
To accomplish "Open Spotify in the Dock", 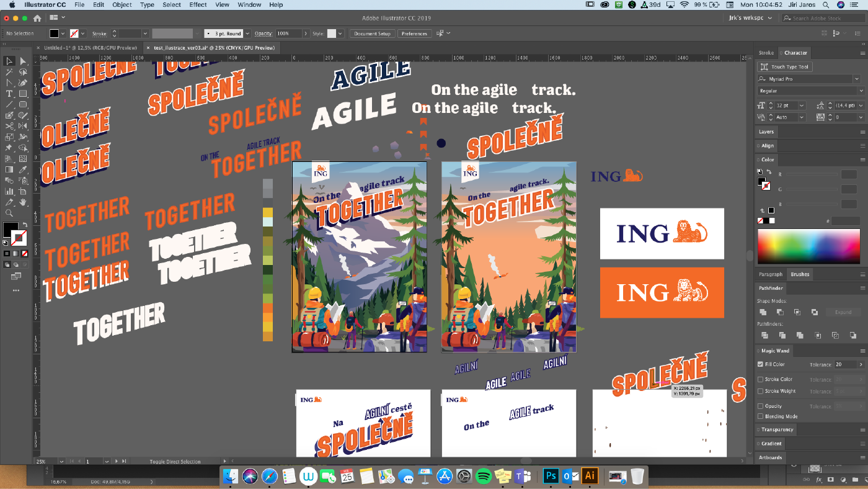I will click(484, 476).
